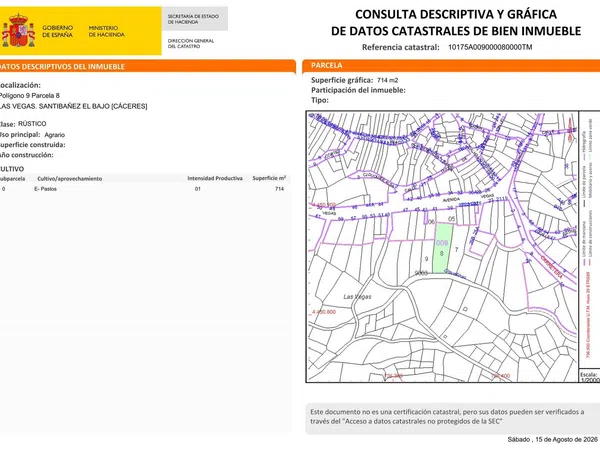600x450 pixels.
Task: Click the 'CARRETERA' road label on map
Action: tap(551, 266)
